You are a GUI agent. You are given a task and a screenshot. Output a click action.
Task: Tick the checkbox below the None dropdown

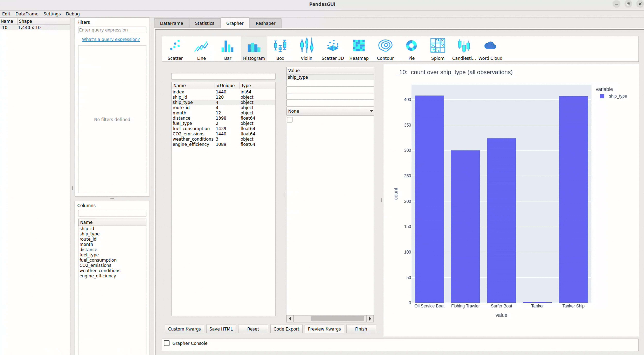(290, 120)
